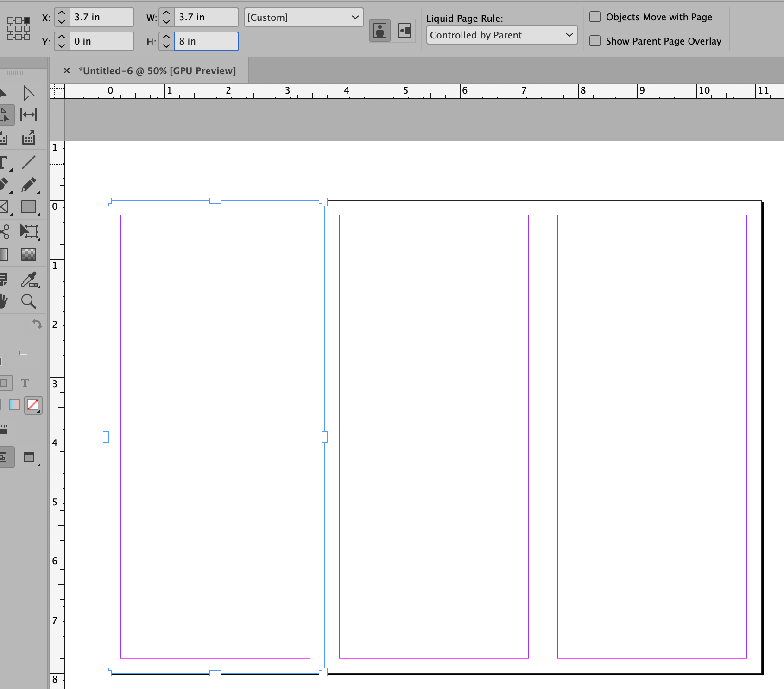Click the Apply None swatch
Viewport: 784px width, 689px height.
33,405
